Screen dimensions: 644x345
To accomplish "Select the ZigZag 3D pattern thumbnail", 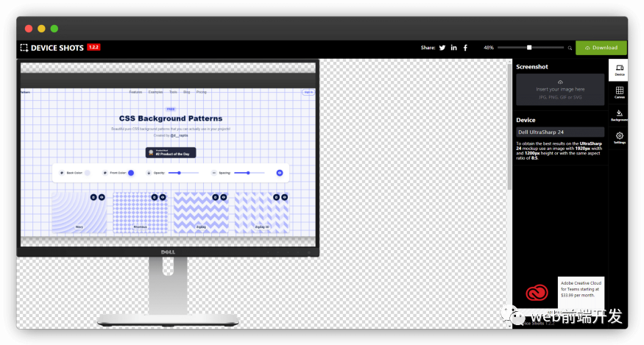I will (x=261, y=213).
